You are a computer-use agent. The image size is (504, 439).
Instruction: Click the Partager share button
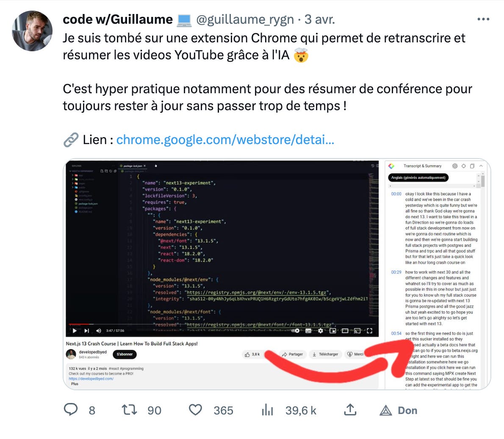coord(293,354)
